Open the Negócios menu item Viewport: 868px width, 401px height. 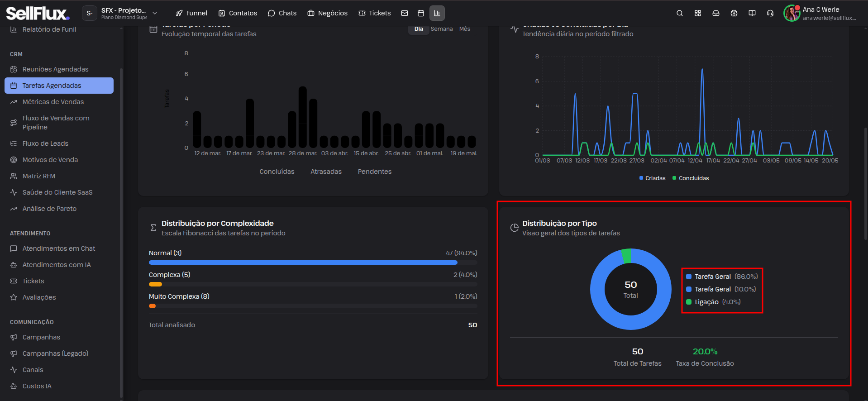pyautogui.click(x=328, y=13)
